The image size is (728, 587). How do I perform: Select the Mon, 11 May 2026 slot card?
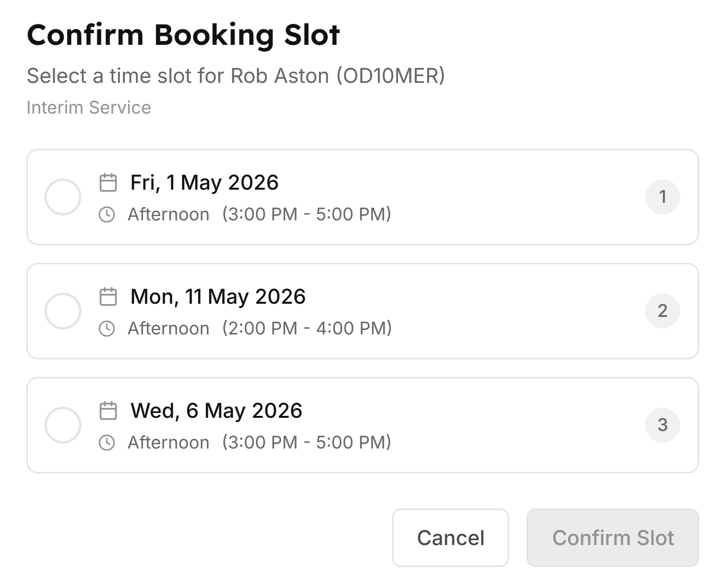click(363, 311)
